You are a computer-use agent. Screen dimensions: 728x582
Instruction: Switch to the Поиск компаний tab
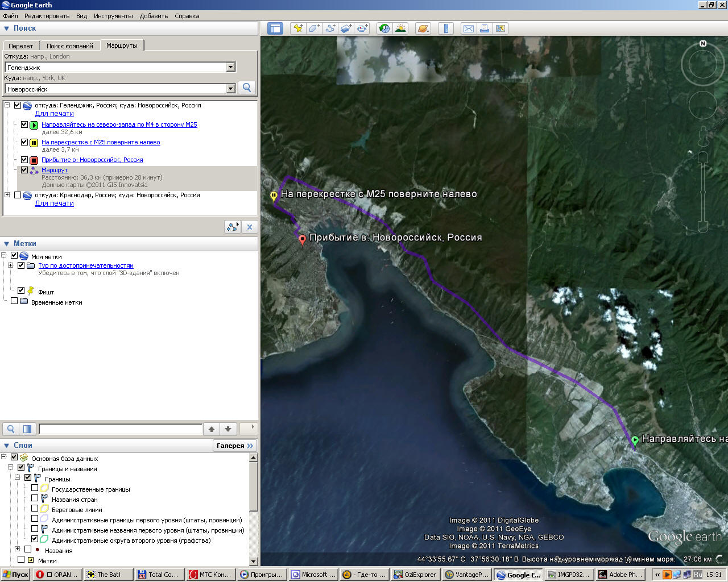(x=70, y=46)
